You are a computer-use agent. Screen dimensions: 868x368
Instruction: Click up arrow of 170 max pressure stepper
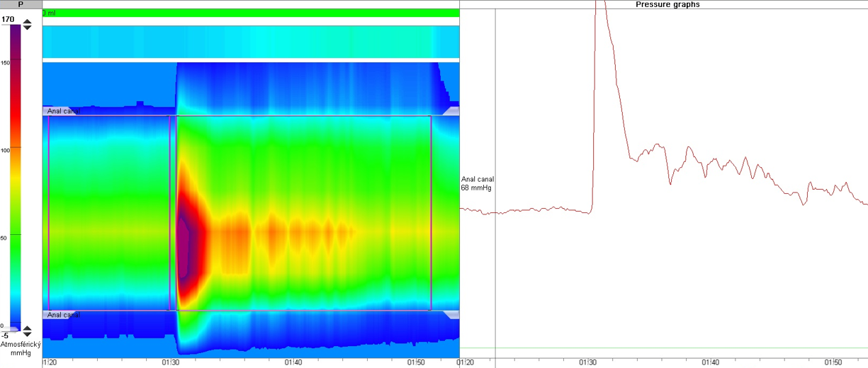[27, 22]
